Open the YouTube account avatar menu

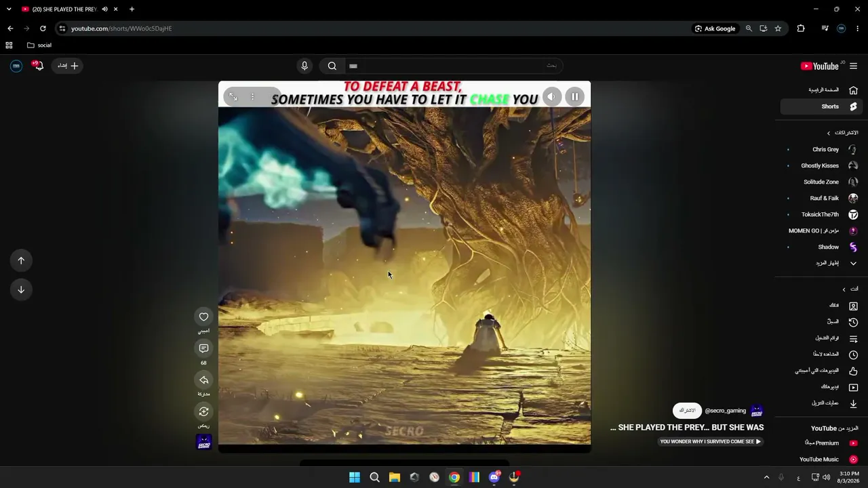16,66
